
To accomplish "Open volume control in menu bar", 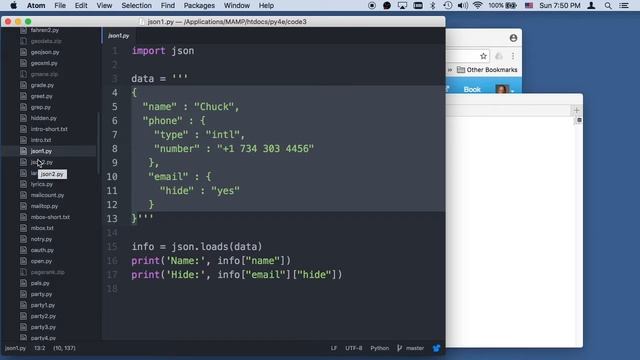I will (462, 5).
